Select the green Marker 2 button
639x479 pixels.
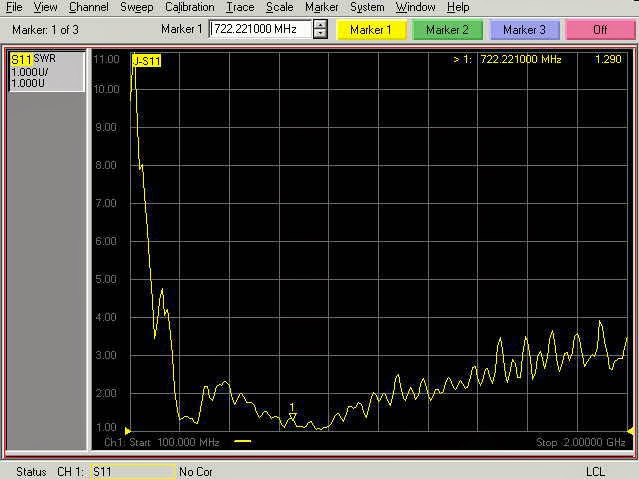pyautogui.click(x=447, y=30)
